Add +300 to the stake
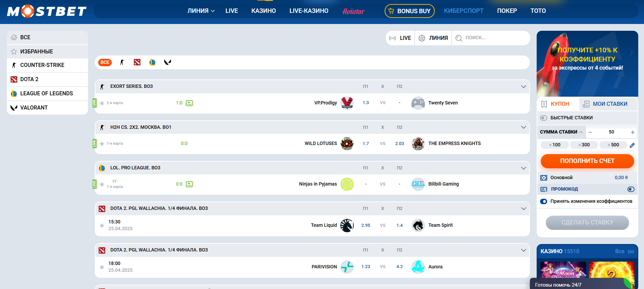This screenshot has height=289, width=644. tap(584, 145)
